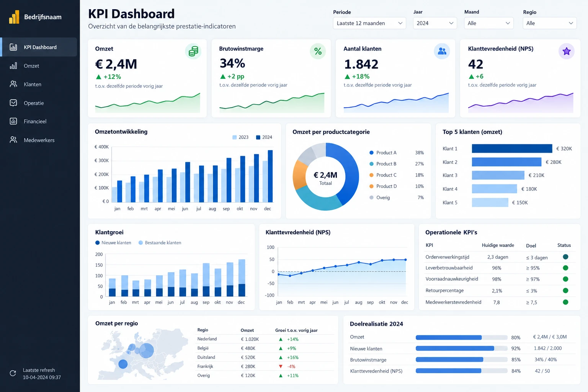Click the België growth value +9%
Image resolution: width=588 pixels, height=392 pixels.
point(292,348)
